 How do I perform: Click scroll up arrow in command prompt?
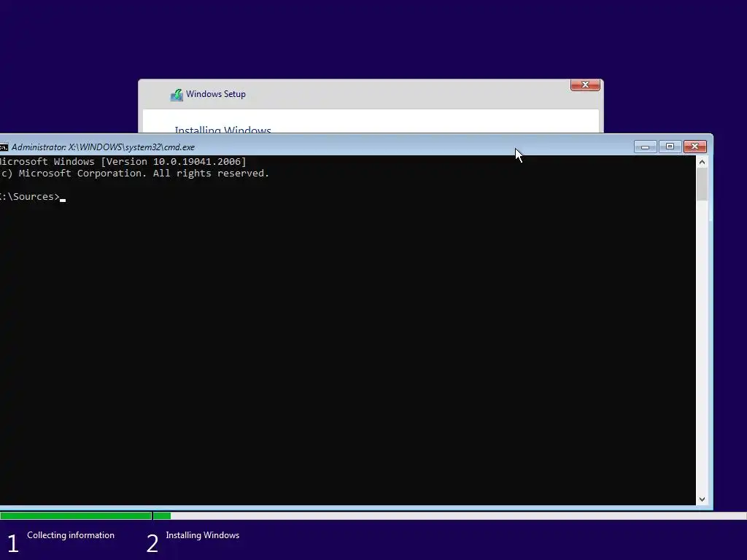[702, 162]
